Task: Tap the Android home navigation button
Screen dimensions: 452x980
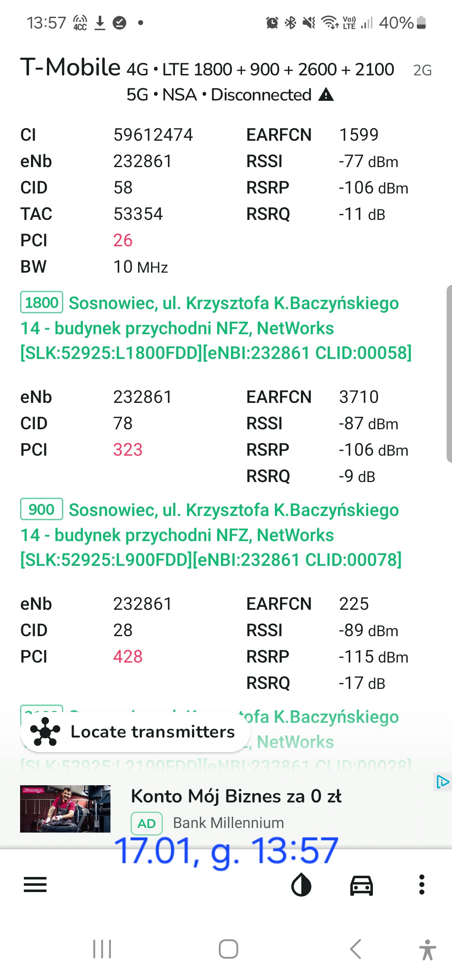Action: [x=229, y=949]
